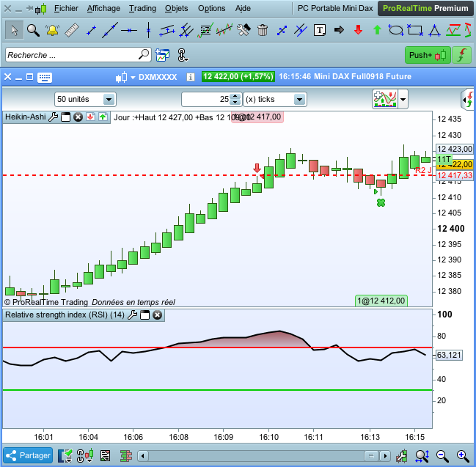Toggle RSI panel window icon
Viewport: 476px width, 467px height.
click(144, 315)
